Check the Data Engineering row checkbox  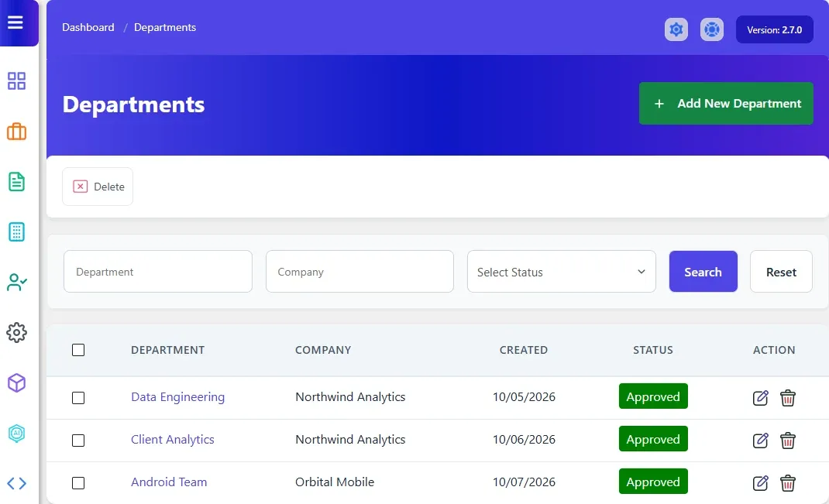78,398
